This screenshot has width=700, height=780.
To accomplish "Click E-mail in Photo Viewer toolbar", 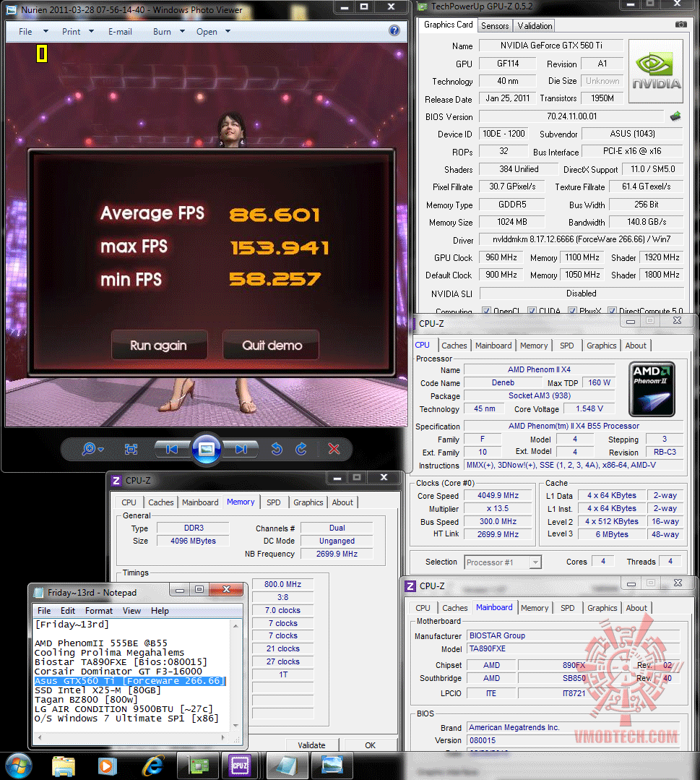I will pyautogui.click(x=121, y=31).
